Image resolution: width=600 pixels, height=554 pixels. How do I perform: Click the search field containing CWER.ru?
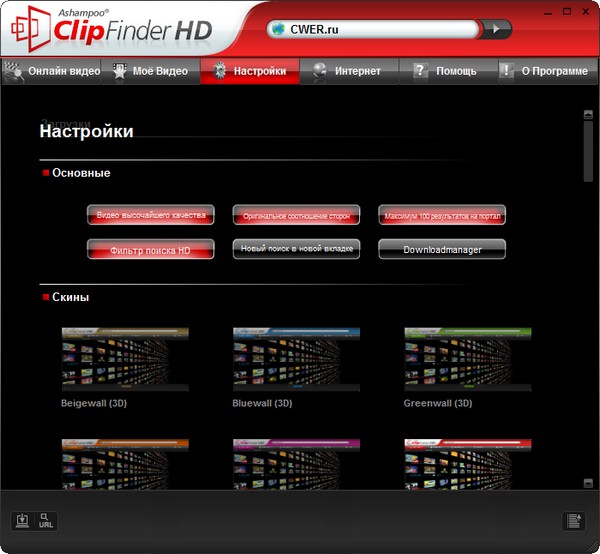point(380,30)
